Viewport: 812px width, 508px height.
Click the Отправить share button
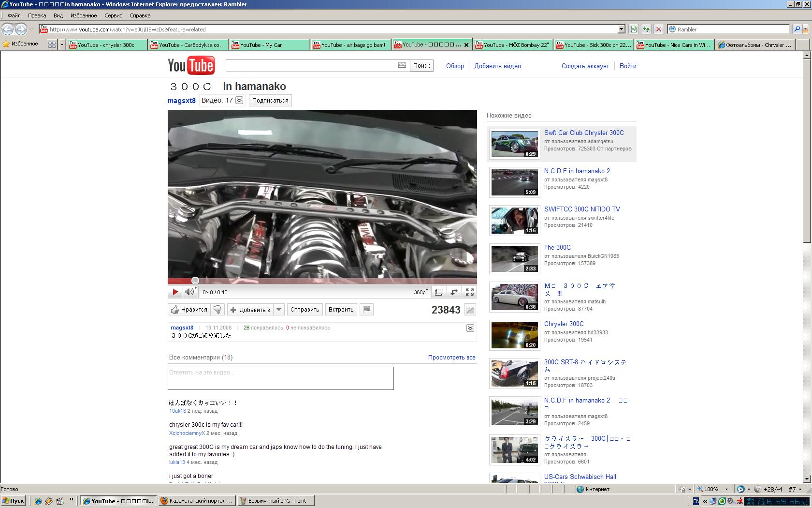coord(304,310)
